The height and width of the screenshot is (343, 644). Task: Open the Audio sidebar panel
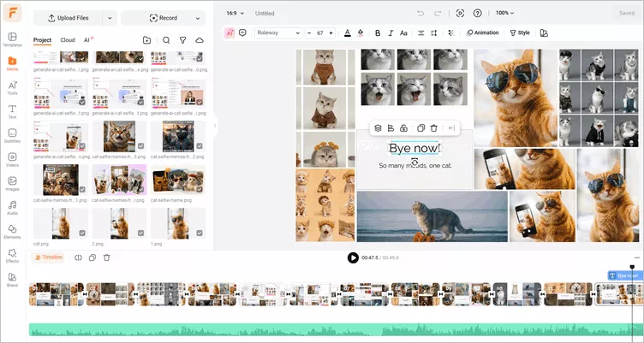pos(12,208)
